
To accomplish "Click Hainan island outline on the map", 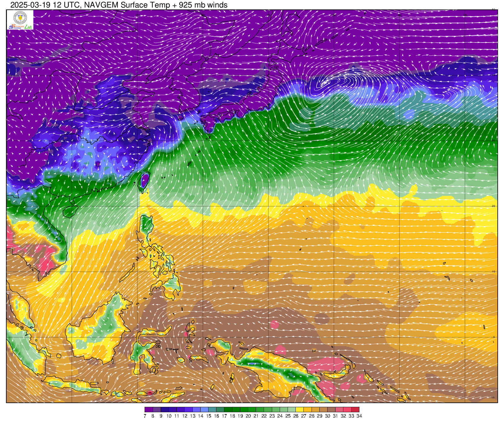I will pos(70,211).
